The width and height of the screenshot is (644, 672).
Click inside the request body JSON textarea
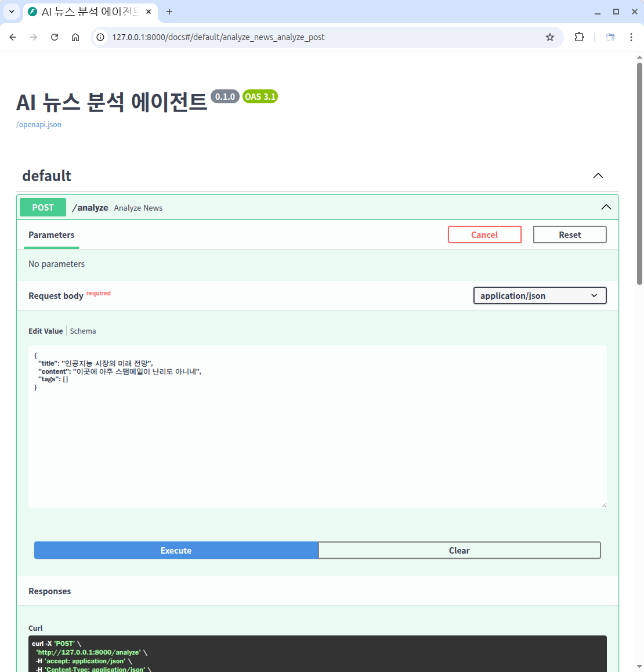pyautogui.click(x=317, y=441)
